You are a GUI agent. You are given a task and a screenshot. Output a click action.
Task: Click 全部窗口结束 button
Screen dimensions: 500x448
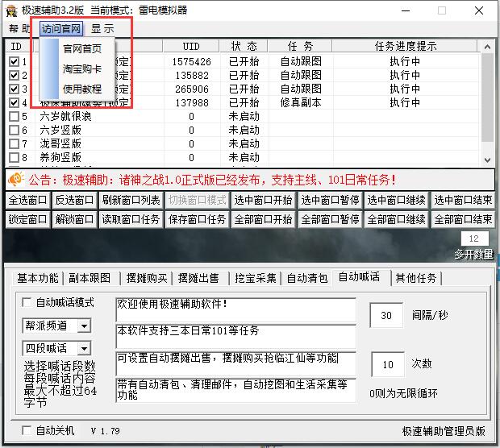coord(463,219)
